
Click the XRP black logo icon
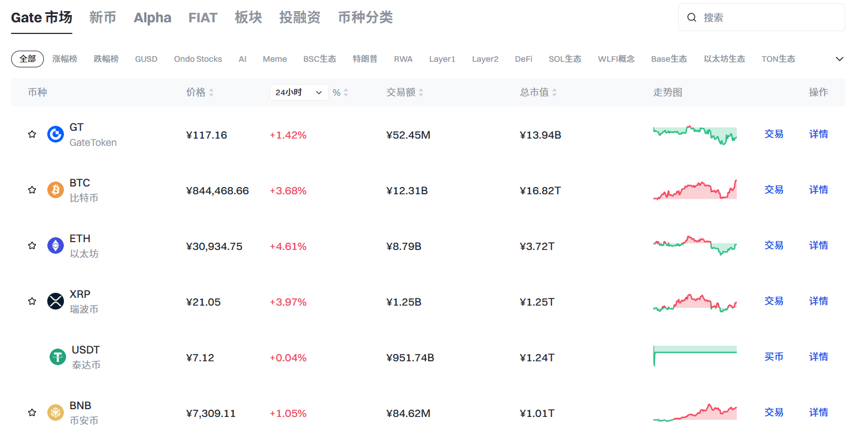coord(56,301)
